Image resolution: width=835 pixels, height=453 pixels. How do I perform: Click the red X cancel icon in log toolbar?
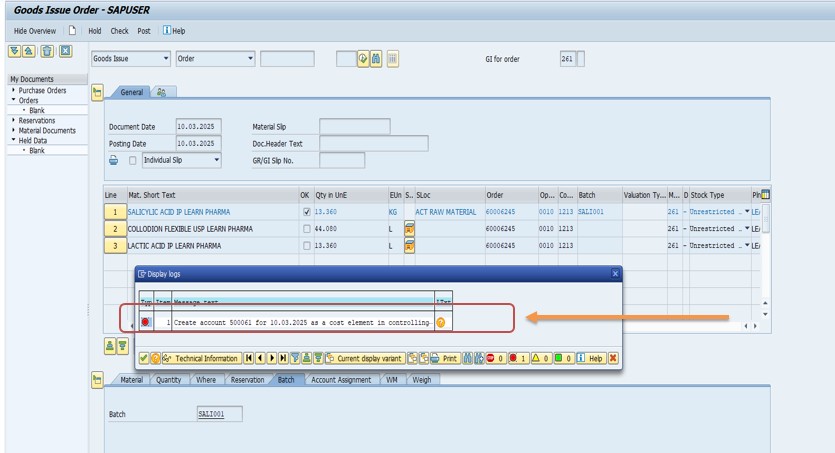click(x=613, y=358)
